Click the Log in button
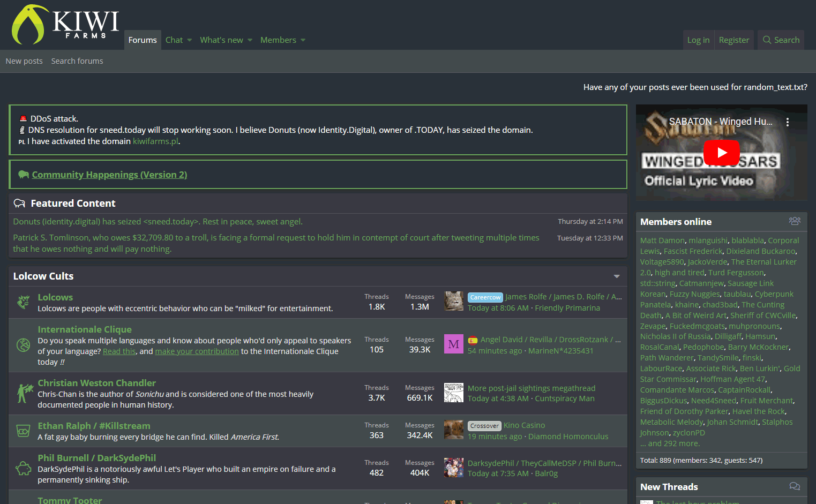The height and width of the screenshot is (504, 816). (698, 40)
